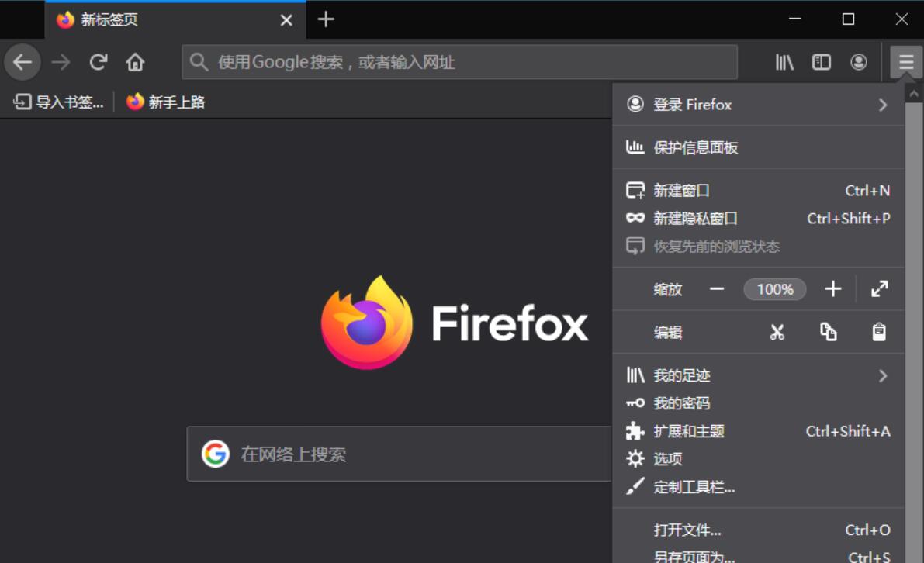Enter fullscreen with the diagonal arrows icon
The height and width of the screenshot is (563, 924).
(x=879, y=288)
